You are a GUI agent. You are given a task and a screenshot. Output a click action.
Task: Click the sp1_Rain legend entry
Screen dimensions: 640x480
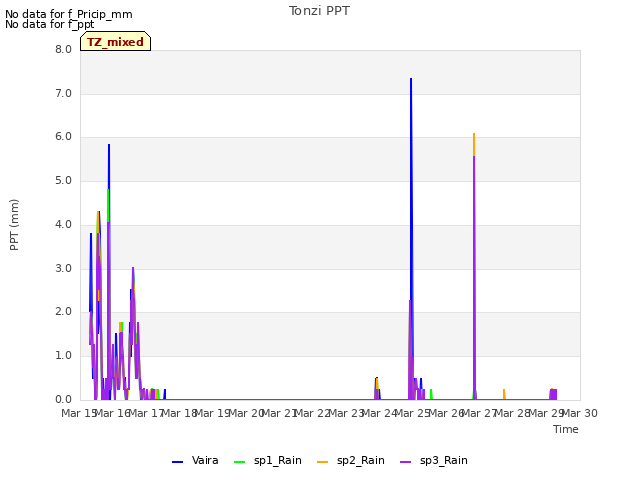click(268, 460)
